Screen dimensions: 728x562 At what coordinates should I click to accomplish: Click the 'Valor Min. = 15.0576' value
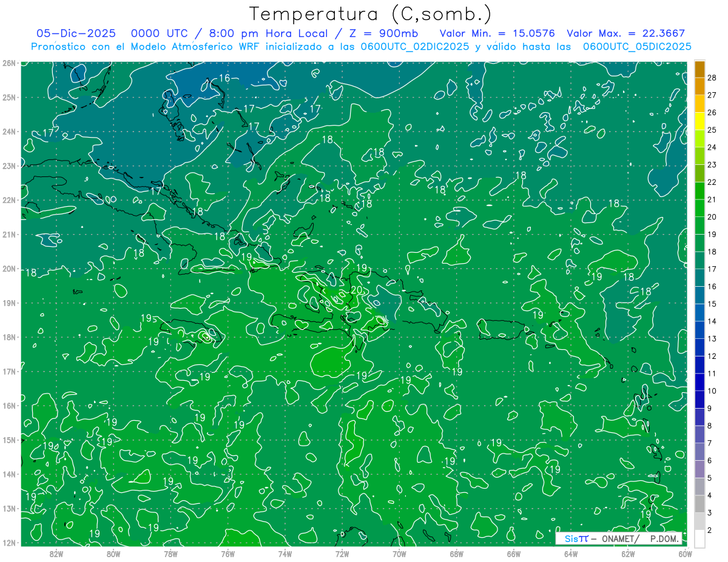pos(497,33)
